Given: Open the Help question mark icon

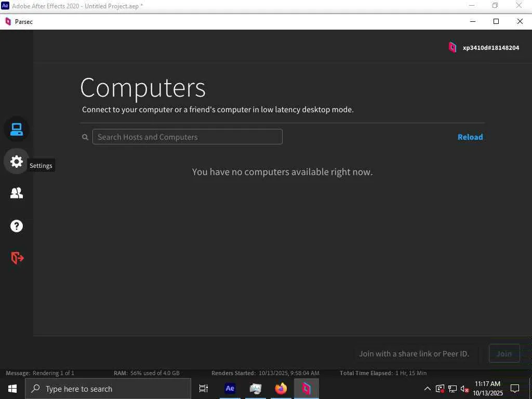Looking at the screenshot, I should pos(16,225).
